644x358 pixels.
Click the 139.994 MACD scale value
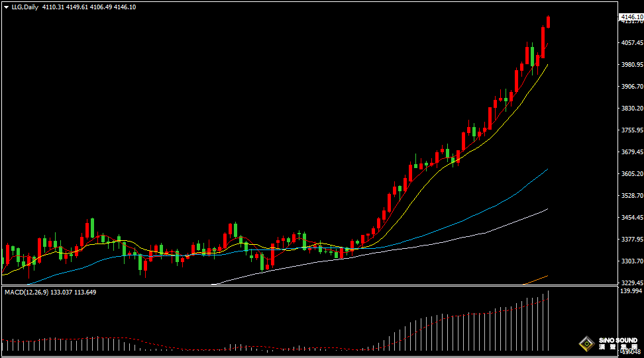[631, 291]
